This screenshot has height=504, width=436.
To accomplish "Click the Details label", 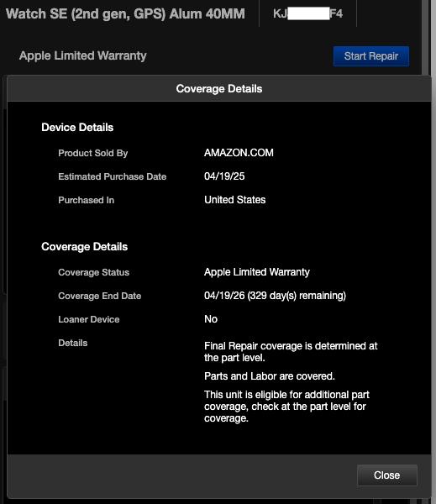I will (72, 343).
